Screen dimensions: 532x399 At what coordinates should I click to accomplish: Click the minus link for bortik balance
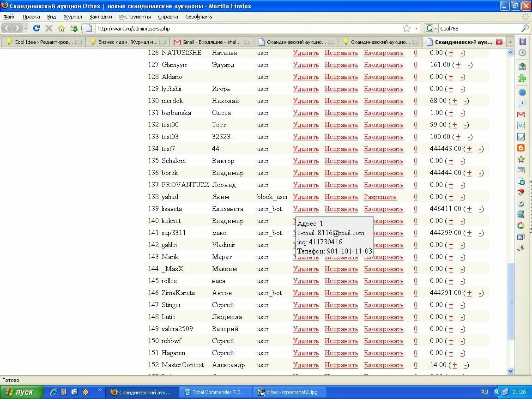click(x=481, y=173)
